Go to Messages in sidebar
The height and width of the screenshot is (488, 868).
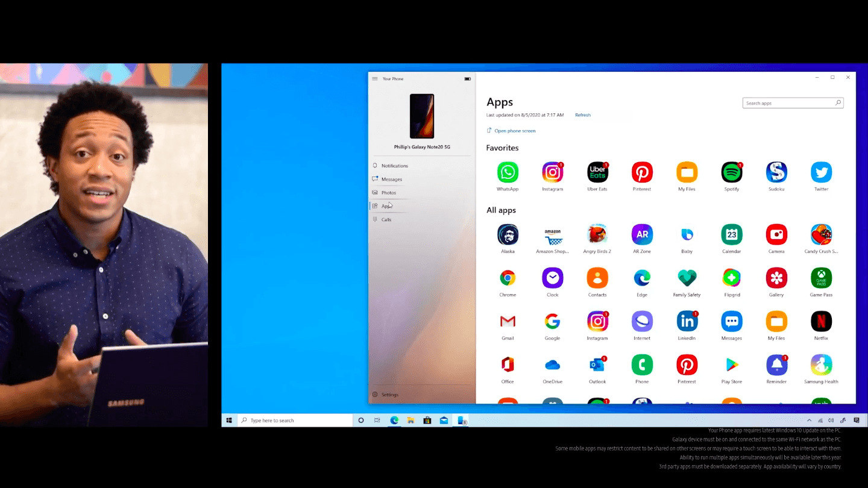tap(391, 180)
